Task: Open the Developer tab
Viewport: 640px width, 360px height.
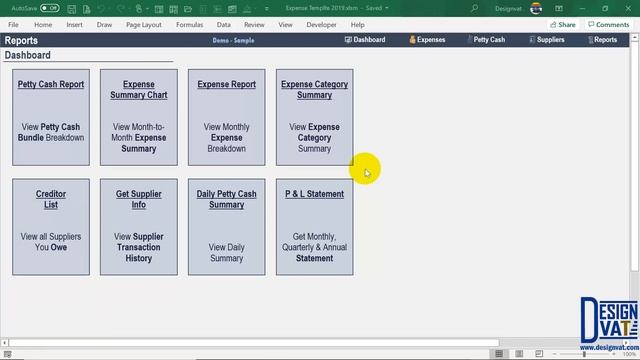Action: (x=321, y=24)
